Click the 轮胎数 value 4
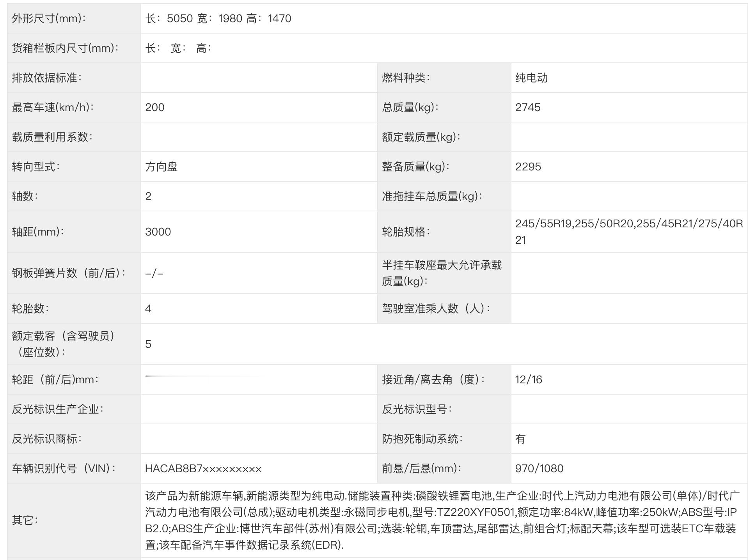 (x=148, y=308)
